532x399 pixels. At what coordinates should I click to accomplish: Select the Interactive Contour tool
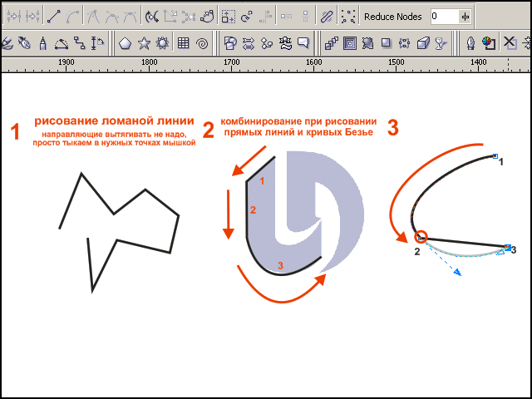[349, 42]
